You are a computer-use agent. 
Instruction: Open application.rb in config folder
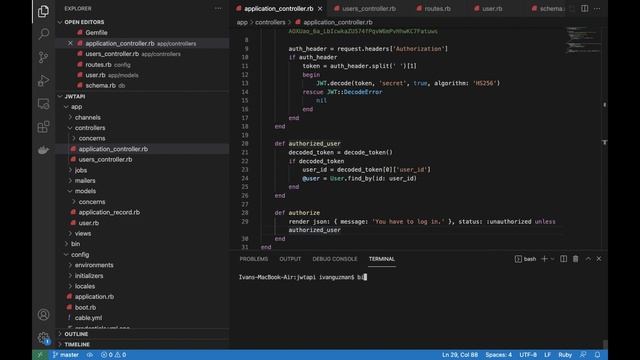point(94,297)
